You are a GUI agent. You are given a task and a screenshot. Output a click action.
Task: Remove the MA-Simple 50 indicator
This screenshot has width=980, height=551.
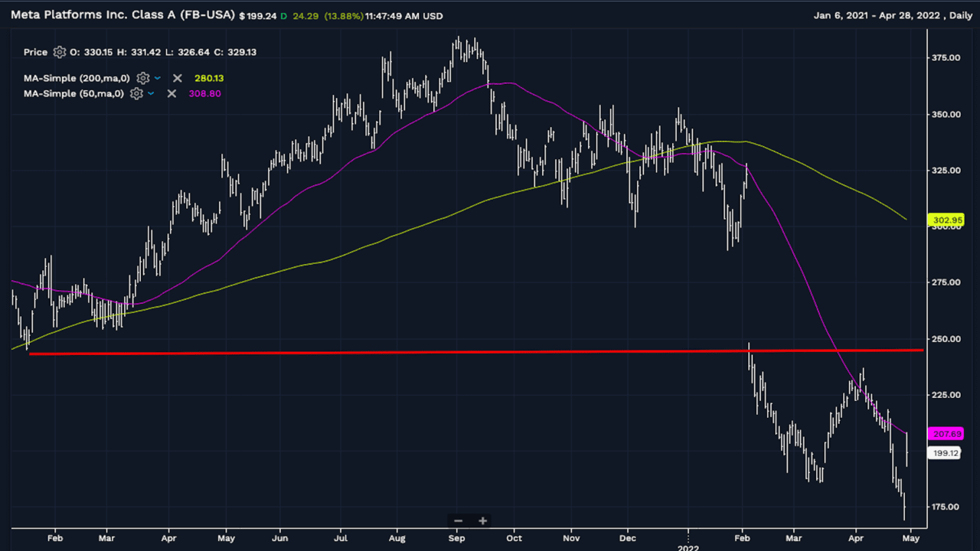click(x=172, y=93)
